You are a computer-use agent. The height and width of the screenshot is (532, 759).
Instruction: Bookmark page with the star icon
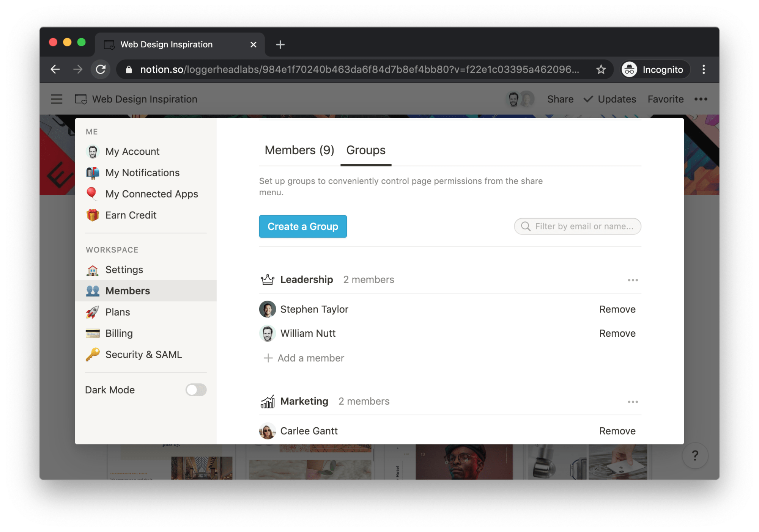tap(601, 69)
